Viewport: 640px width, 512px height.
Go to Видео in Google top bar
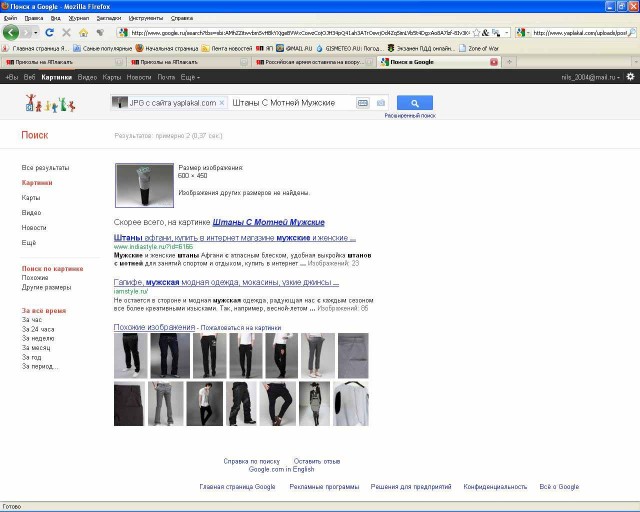(87, 77)
